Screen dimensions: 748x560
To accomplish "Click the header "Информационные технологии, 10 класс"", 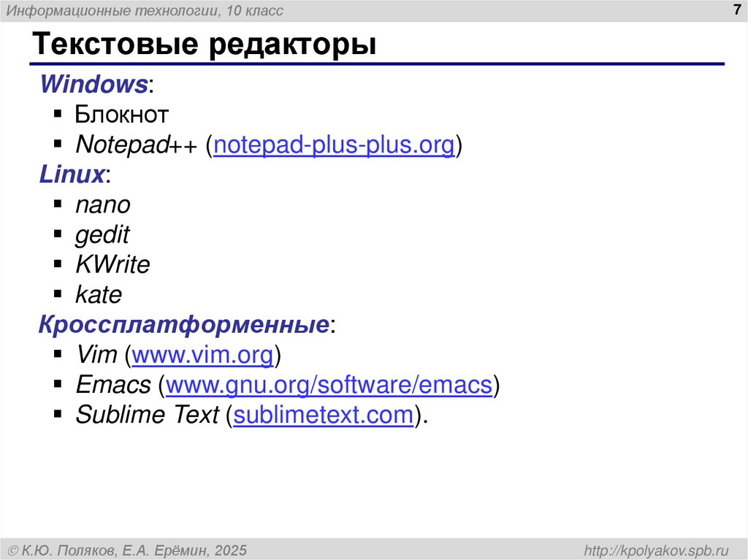I will (x=145, y=10).
